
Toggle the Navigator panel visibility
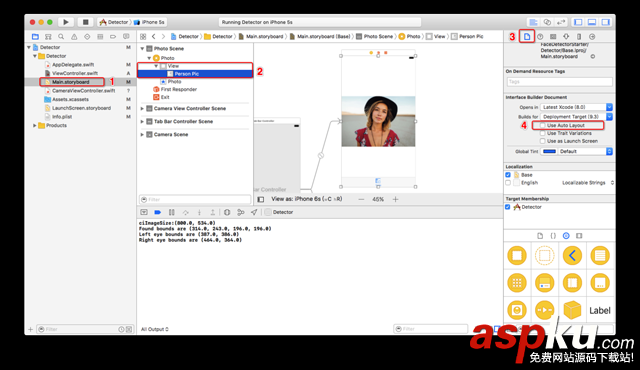coord(578,22)
